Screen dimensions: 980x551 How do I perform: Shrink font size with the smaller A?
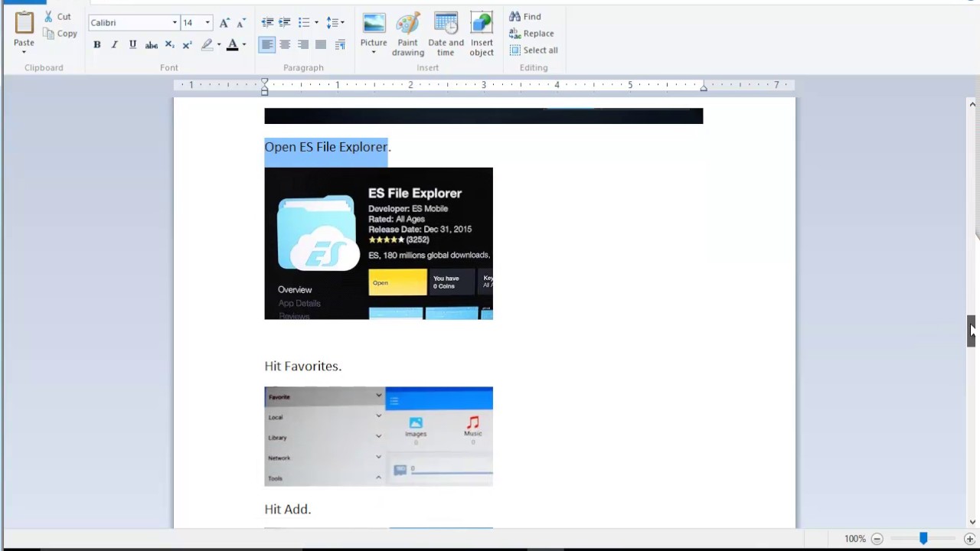[x=240, y=23]
